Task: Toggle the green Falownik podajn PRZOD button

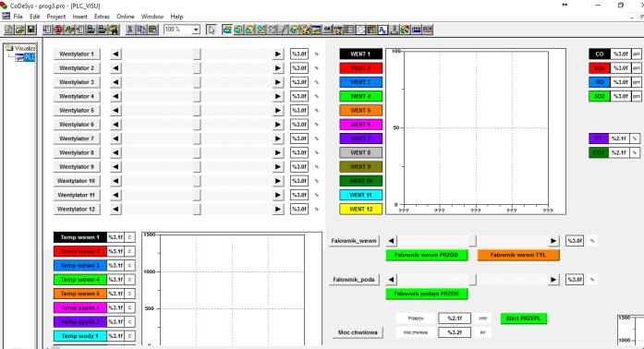Action: coord(426,294)
